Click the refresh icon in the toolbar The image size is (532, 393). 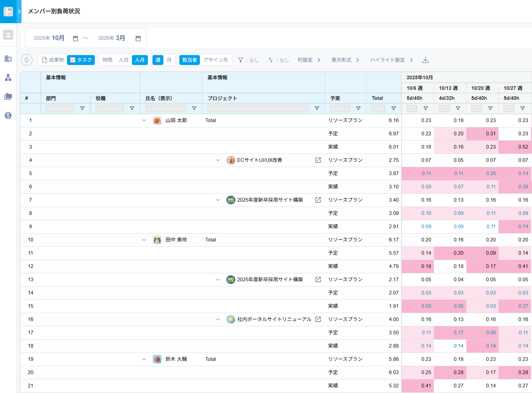pos(27,60)
